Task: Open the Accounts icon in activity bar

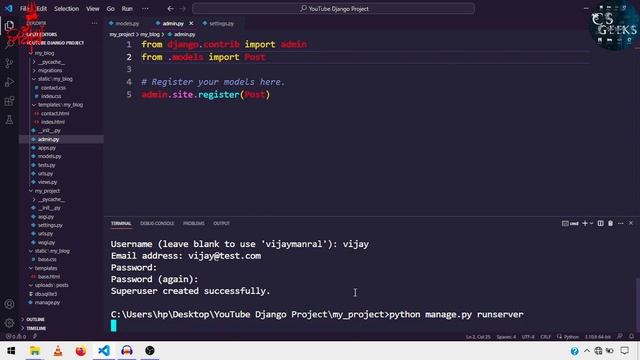Action: [9, 304]
